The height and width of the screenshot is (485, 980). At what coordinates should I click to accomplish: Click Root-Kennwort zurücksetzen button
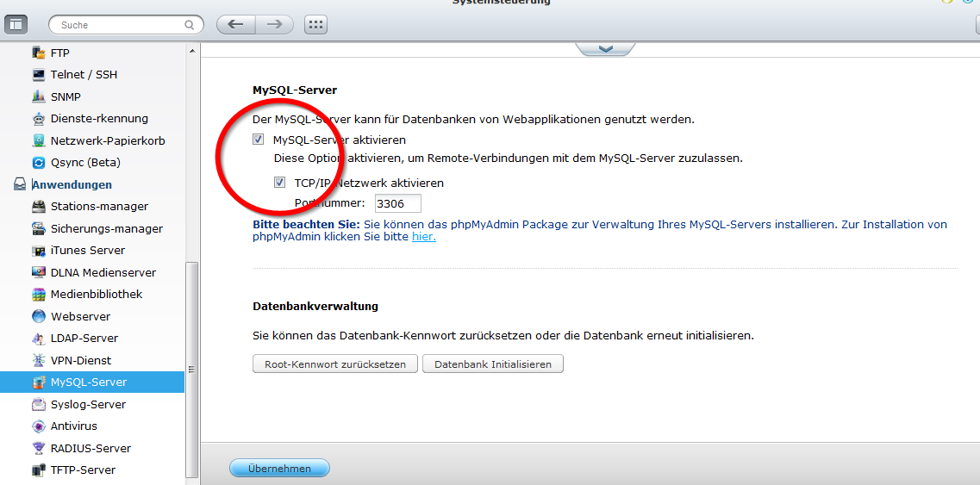click(334, 364)
